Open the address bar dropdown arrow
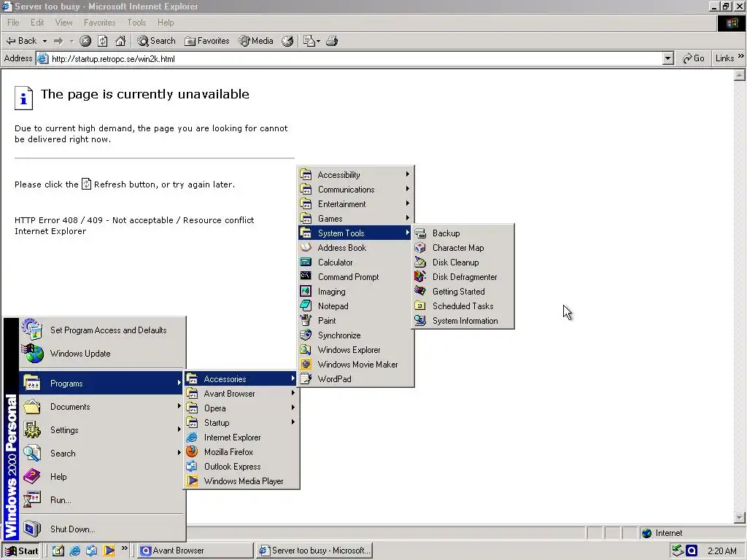The width and height of the screenshot is (747, 560). click(668, 58)
